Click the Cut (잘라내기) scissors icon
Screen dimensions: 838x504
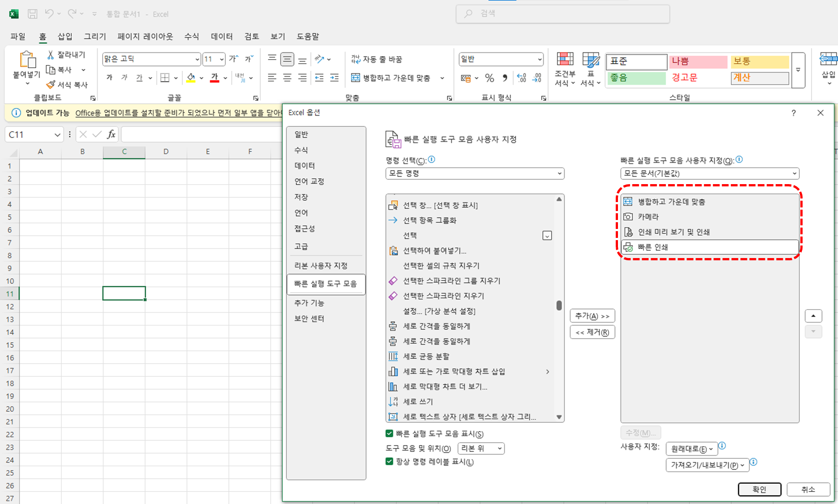tap(51, 55)
